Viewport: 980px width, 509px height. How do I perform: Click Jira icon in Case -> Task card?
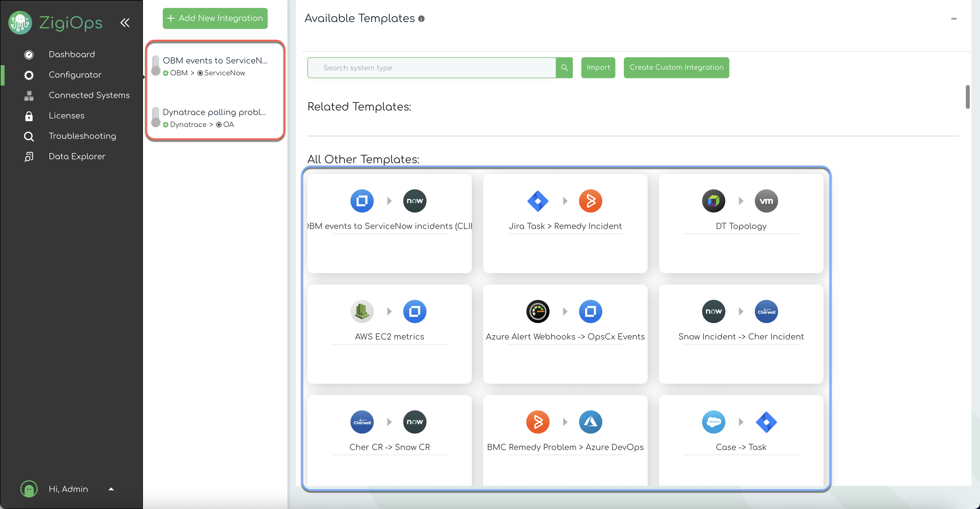click(x=766, y=422)
